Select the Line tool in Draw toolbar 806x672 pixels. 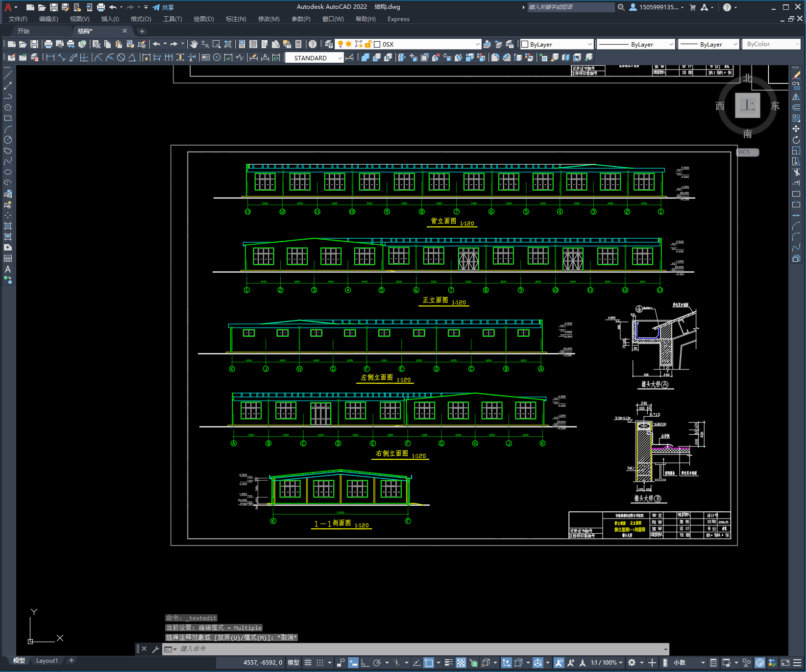(x=8, y=75)
